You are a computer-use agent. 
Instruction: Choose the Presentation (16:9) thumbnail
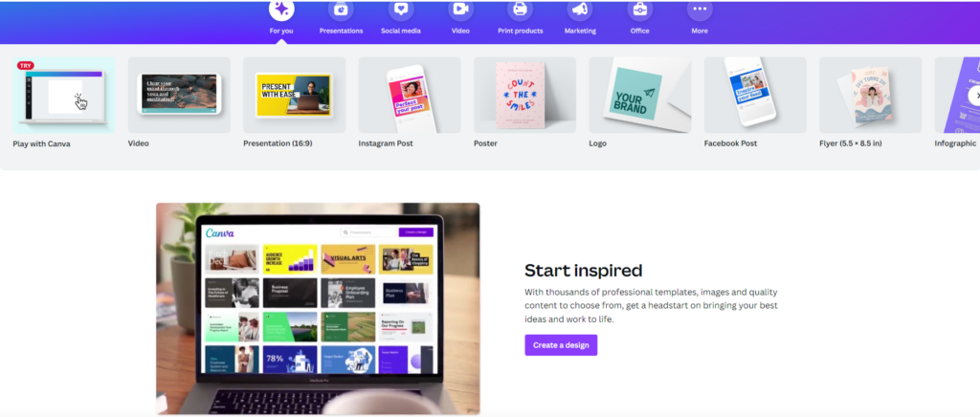point(295,95)
